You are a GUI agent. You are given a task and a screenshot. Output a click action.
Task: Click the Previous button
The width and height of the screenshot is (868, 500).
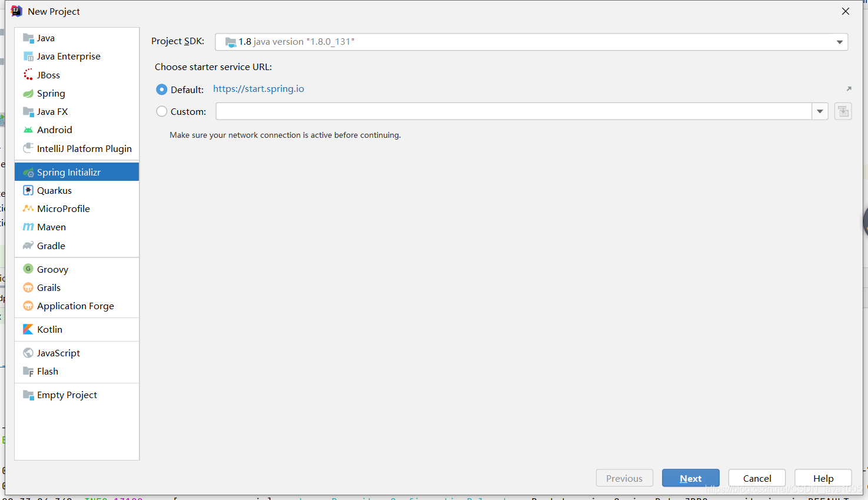(624, 478)
